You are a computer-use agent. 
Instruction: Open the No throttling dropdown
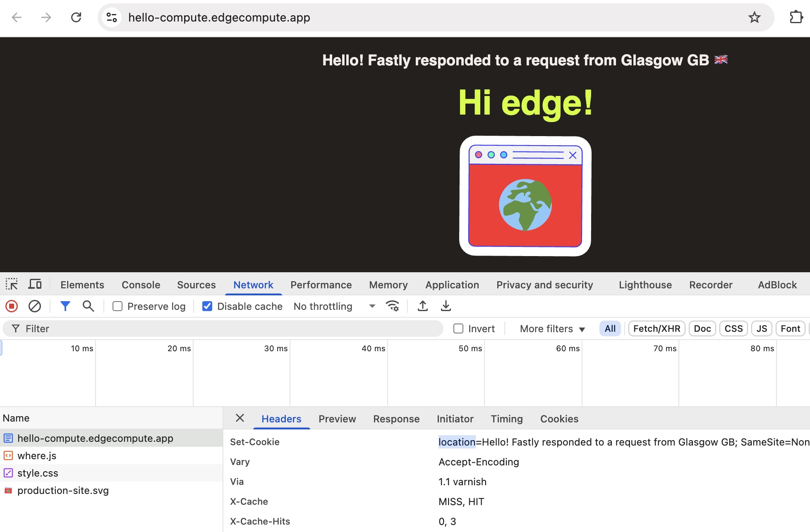(334, 306)
